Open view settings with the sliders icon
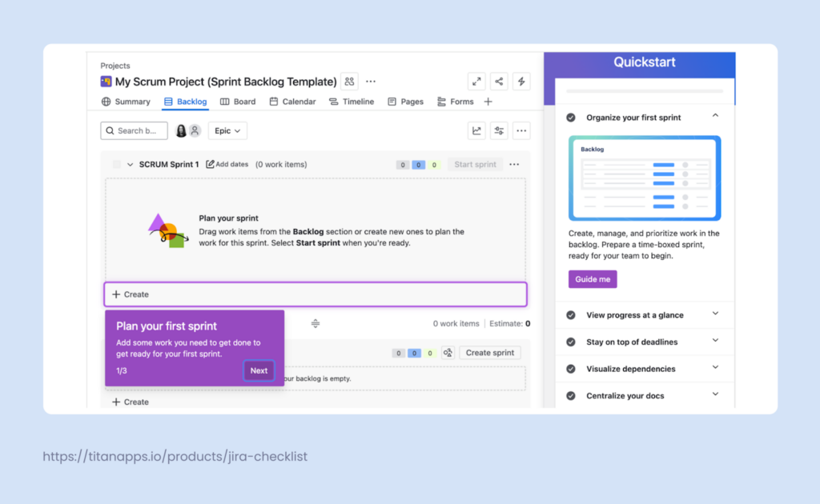Screen dimensions: 820x504 (499, 130)
